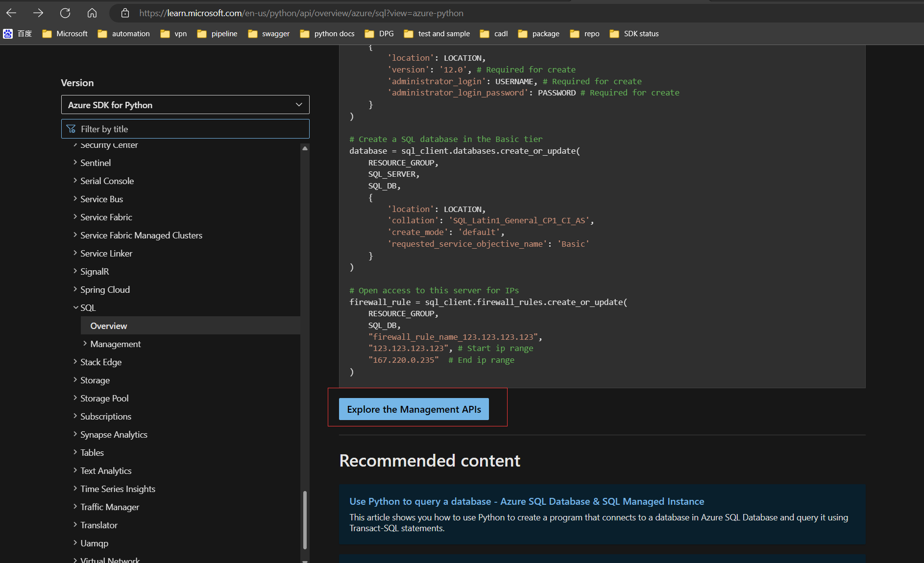
Task: Click the site lock security icon
Action: click(x=125, y=13)
